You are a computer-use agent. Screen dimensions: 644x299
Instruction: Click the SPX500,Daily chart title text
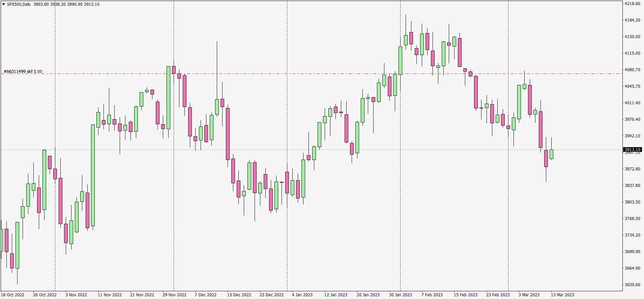click(19, 4)
